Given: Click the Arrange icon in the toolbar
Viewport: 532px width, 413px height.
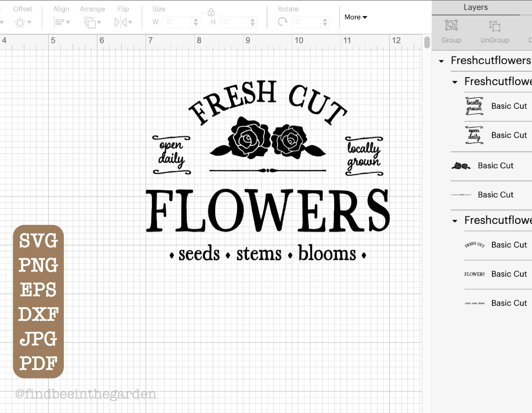Looking at the screenshot, I should click(90, 23).
